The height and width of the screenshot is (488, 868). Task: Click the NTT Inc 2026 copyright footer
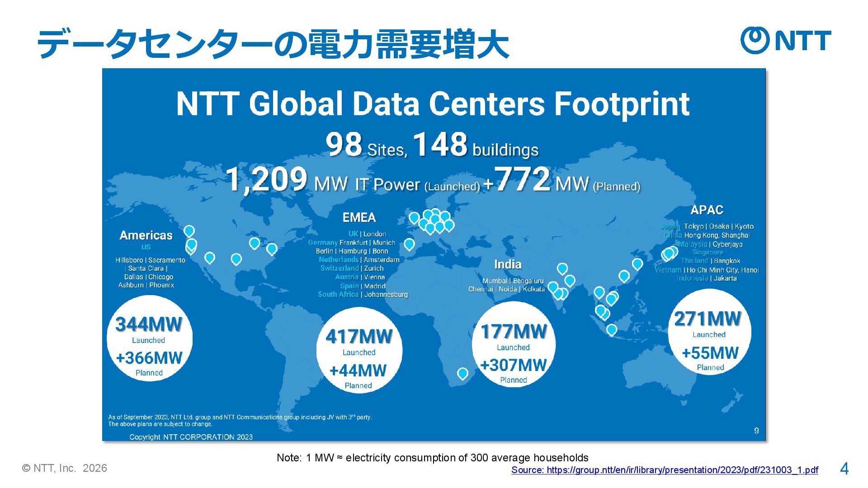65,468
